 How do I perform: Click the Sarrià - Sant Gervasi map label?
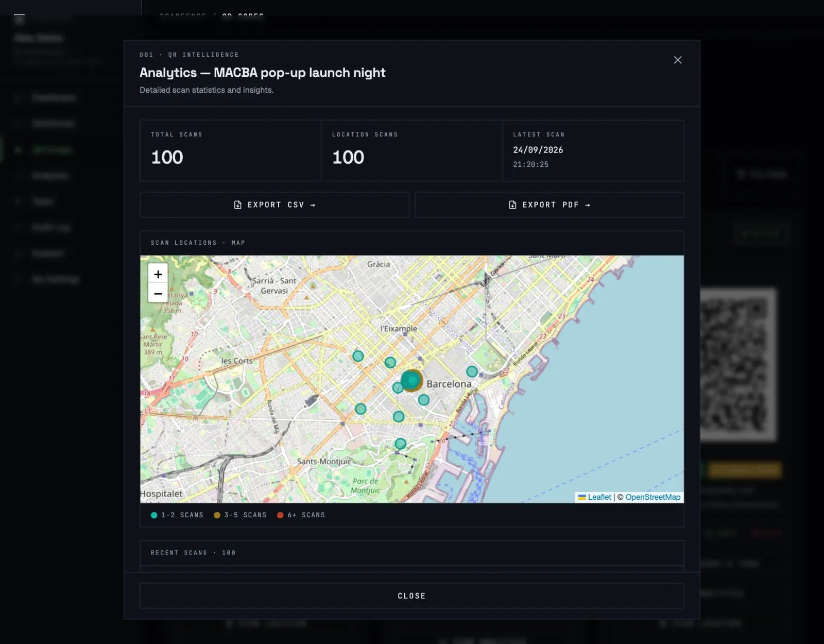(x=274, y=286)
